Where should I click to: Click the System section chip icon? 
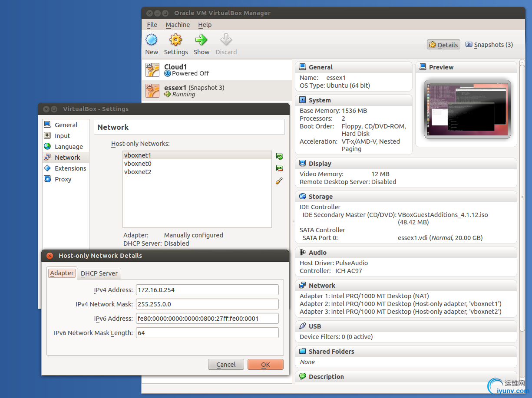303,100
